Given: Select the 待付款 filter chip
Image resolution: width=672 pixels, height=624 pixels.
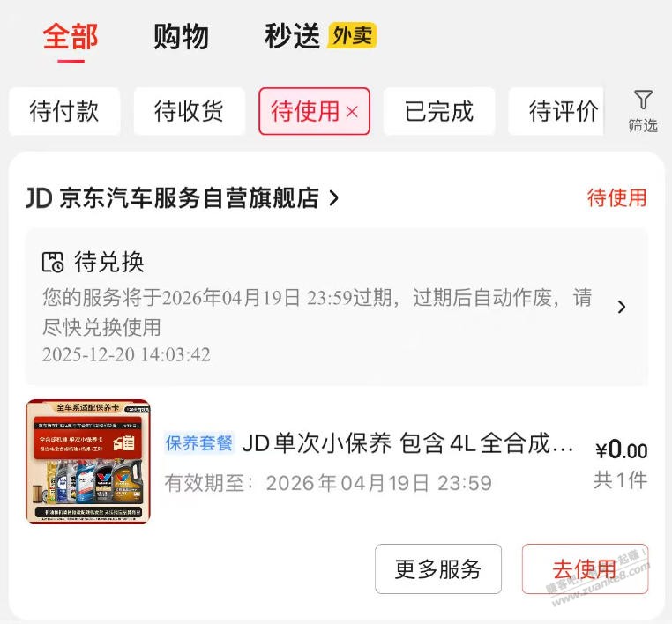Looking at the screenshot, I should [x=64, y=111].
